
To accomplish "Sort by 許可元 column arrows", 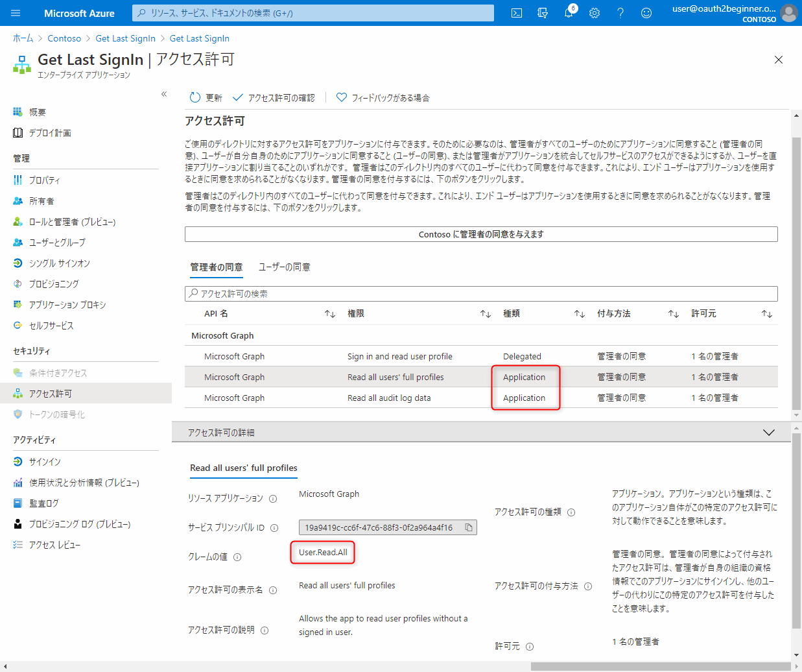I will coord(767,314).
